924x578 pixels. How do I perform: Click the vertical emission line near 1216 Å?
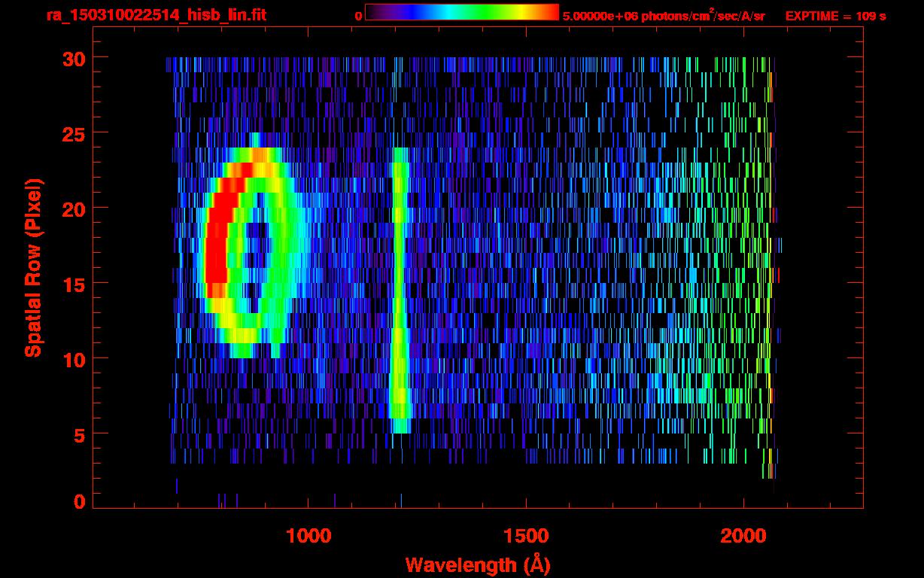point(400,291)
